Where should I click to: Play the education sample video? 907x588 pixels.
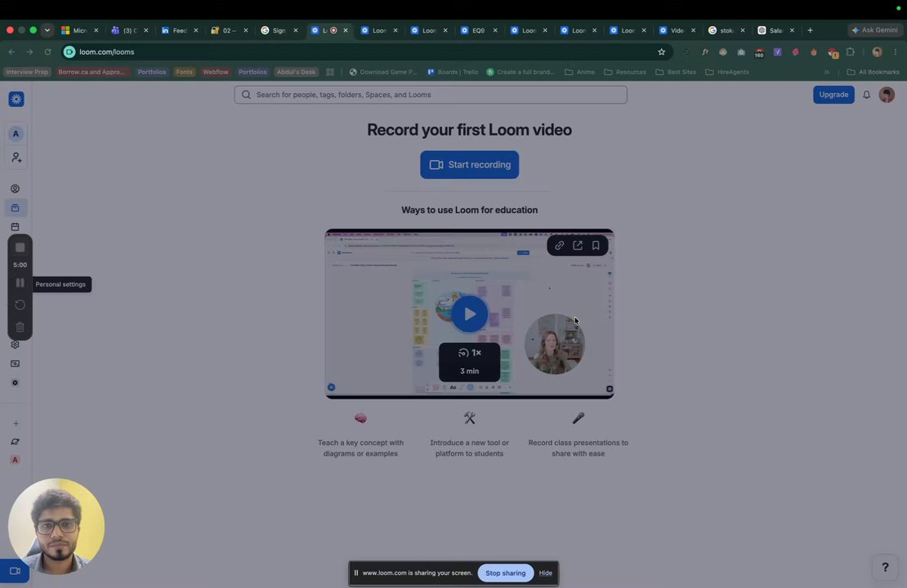point(469,314)
